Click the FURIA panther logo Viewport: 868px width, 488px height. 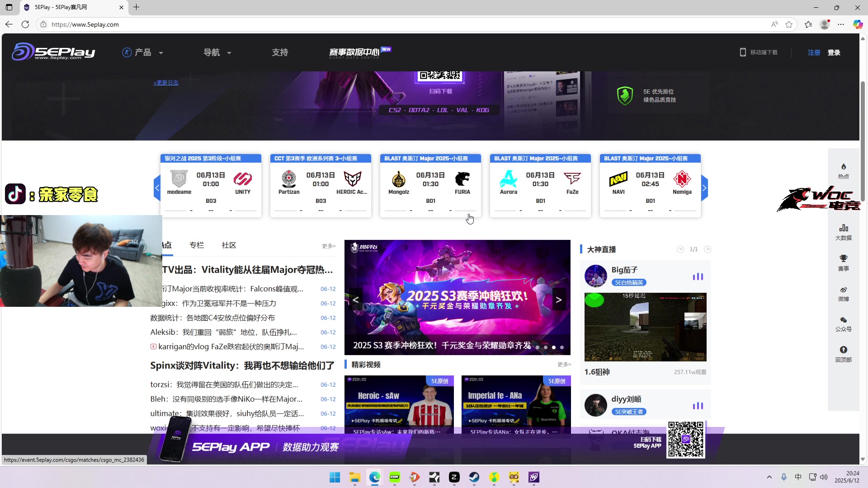point(462,179)
